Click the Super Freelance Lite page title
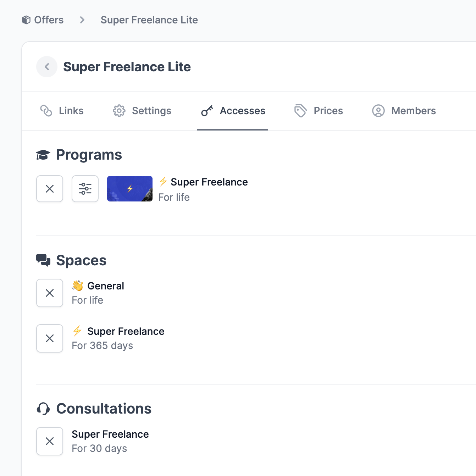 coord(127,67)
